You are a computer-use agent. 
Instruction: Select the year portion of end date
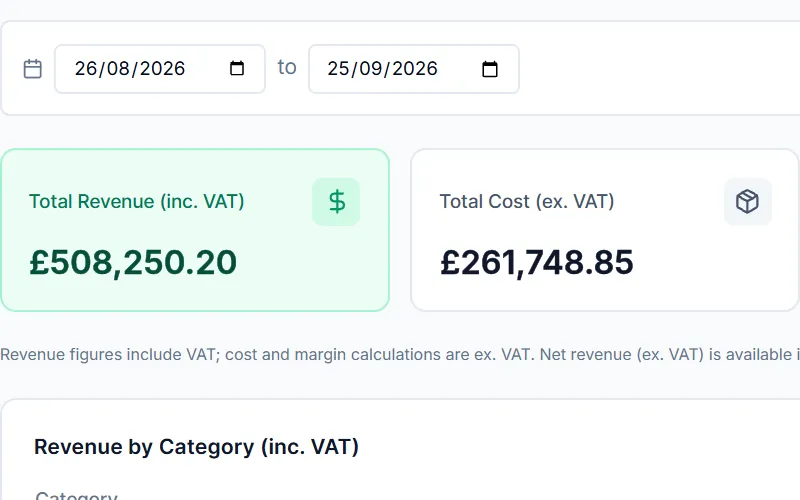pyautogui.click(x=415, y=69)
